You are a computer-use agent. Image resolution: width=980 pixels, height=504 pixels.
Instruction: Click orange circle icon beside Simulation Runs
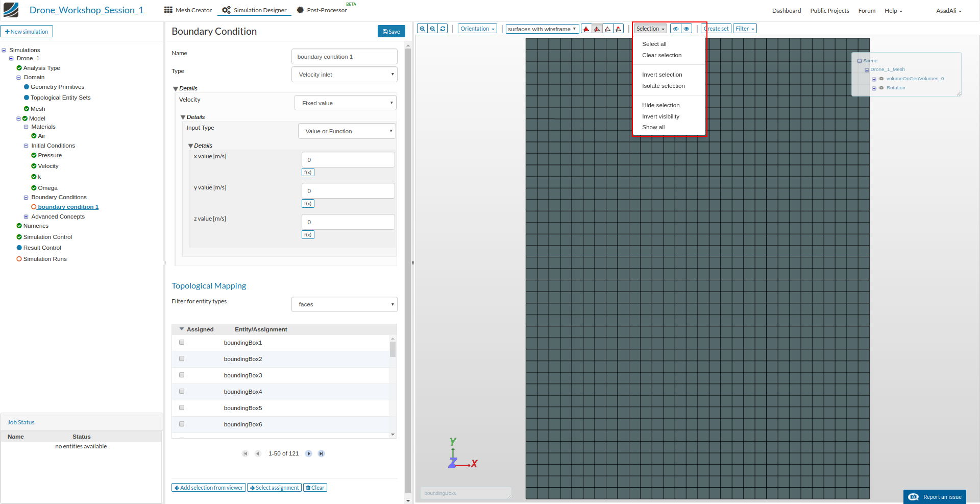tap(19, 259)
